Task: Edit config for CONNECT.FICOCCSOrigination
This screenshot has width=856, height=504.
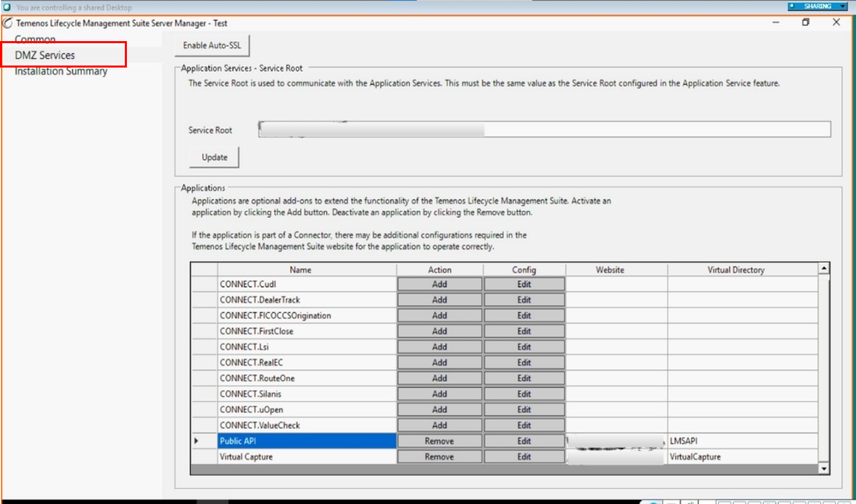Action: 524,315
